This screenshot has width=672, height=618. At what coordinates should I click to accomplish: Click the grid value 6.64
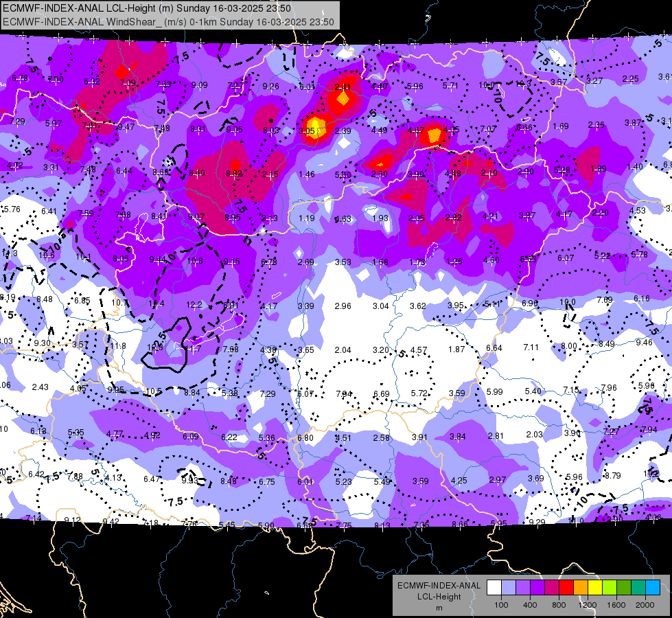pyautogui.click(x=494, y=348)
